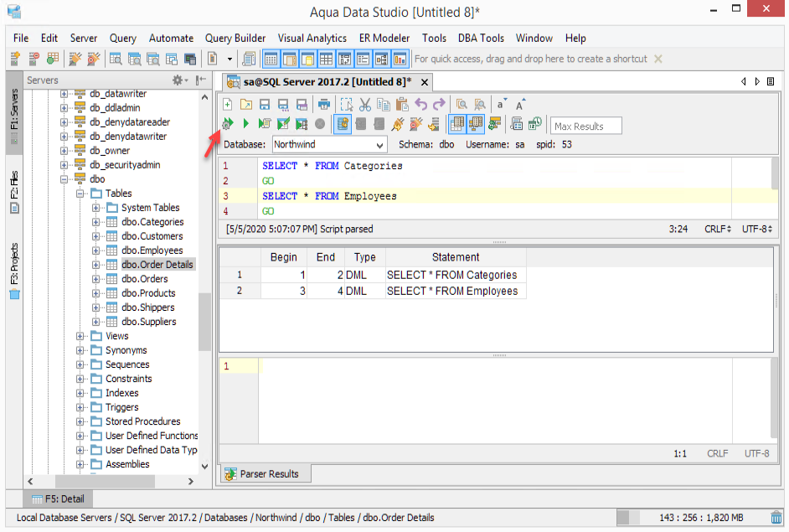The height and width of the screenshot is (532, 789).
Task: Click the Cut scissors icon
Action: 364,104
